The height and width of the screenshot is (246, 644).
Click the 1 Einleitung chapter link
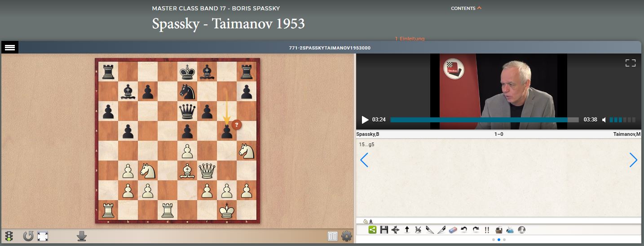(410, 39)
